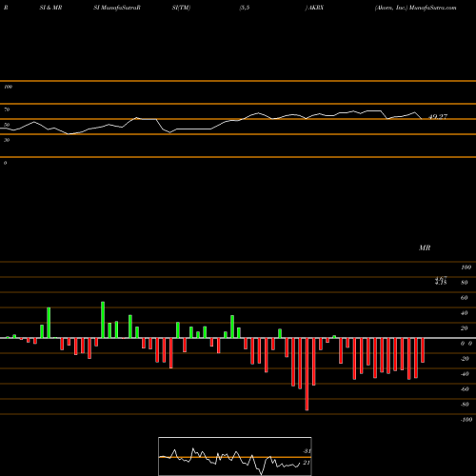Click the tallest green MR histogram bar
This screenshot has width=476, height=476.
point(103,320)
